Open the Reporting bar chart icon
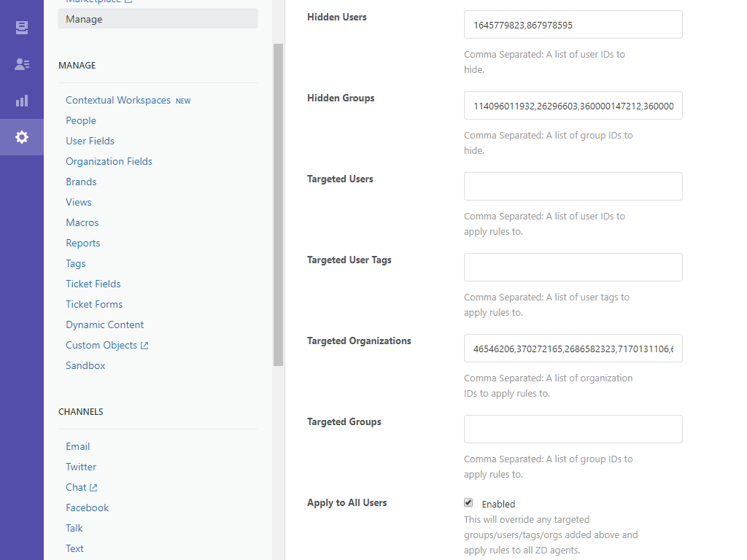747x560 pixels. pyautogui.click(x=22, y=101)
